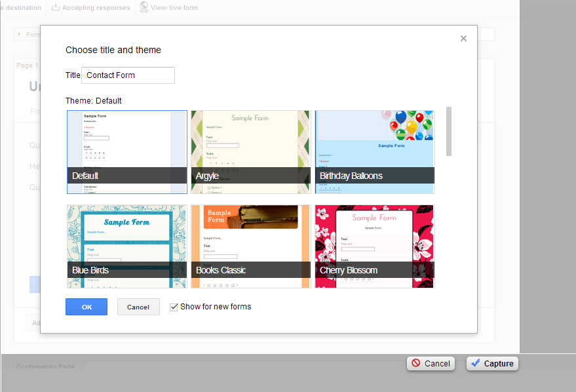The height and width of the screenshot is (392, 576).
Task: Click the Contact Form title input field
Action: (x=128, y=75)
